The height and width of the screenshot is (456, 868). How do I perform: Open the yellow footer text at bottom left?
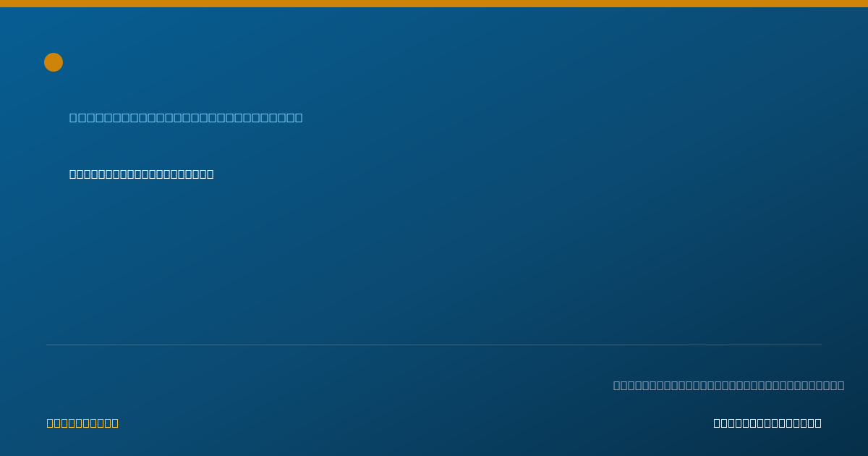[82, 423]
